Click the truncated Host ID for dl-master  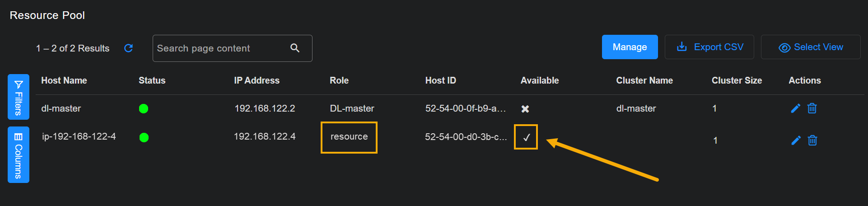pyautogui.click(x=465, y=108)
